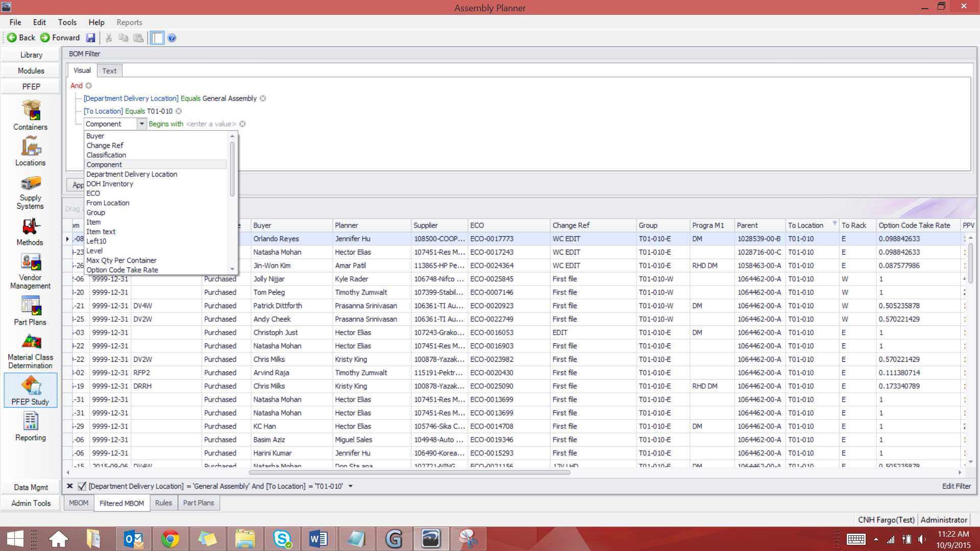
Task: Open the Tools menu
Action: (67, 22)
